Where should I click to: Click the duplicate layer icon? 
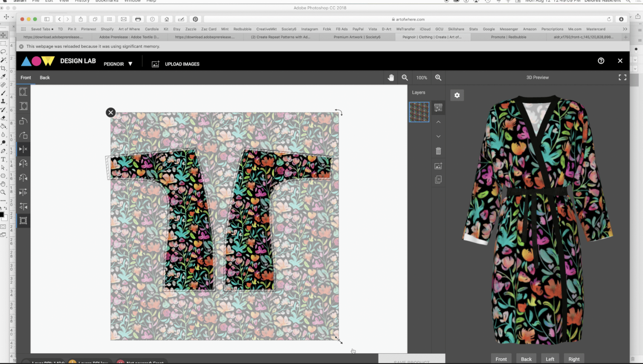point(438,180)
